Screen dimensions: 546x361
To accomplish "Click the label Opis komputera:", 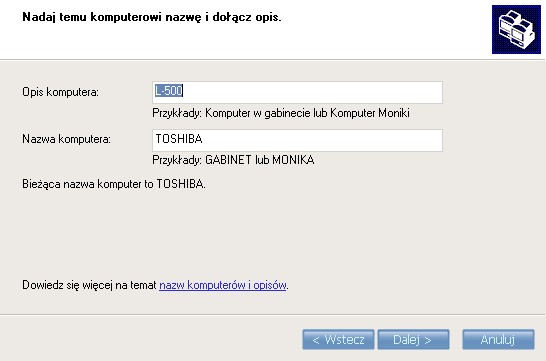I will (61, 92).
